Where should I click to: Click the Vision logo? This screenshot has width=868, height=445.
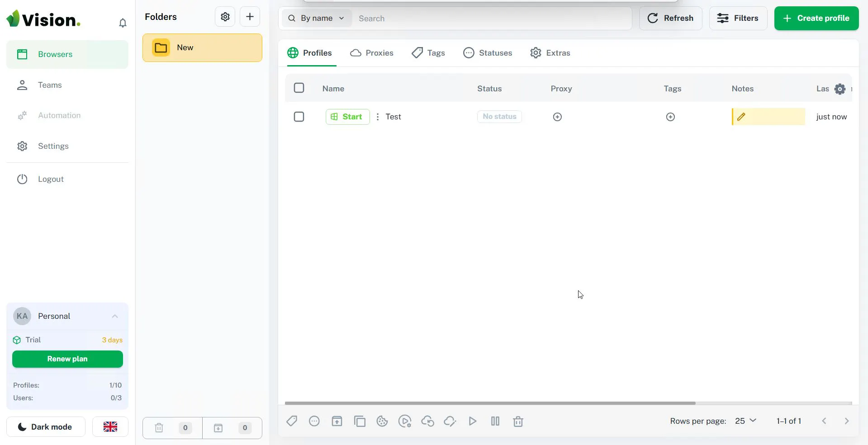43,19
